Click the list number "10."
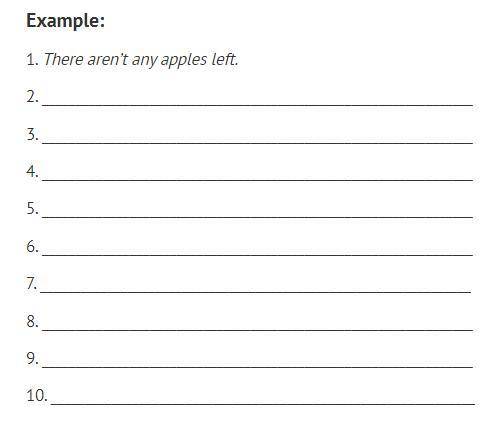Image resolution: width=497 pixels, height=432 pixels. pos(37,396)
